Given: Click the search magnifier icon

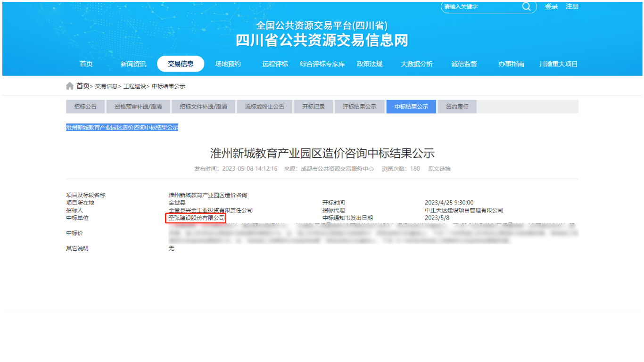Looking at the screenshot, I should [526, 7].
